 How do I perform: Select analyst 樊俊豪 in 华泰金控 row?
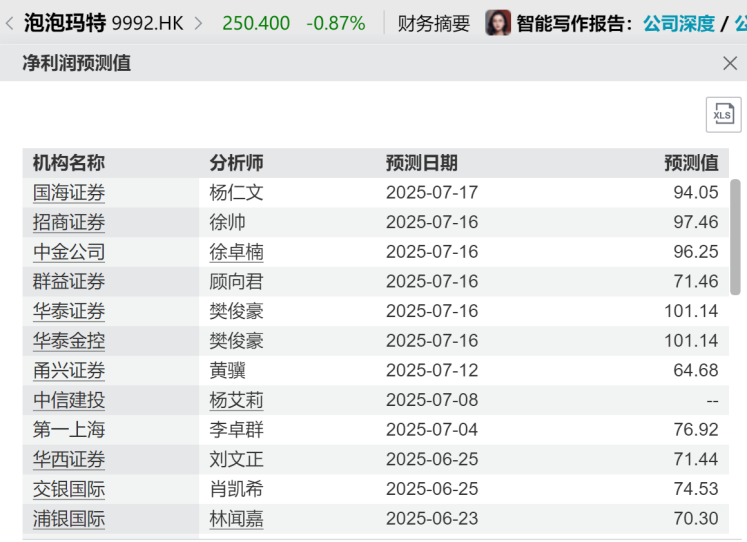236,341
